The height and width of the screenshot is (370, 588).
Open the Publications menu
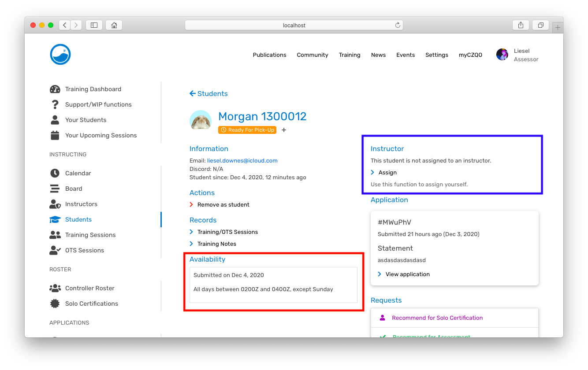(x=269, y=55)
